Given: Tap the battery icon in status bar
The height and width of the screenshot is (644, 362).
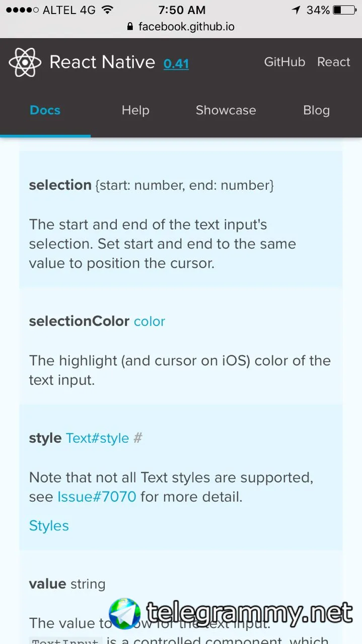Looking at the screenshot, I should click(x=344, y=10).
